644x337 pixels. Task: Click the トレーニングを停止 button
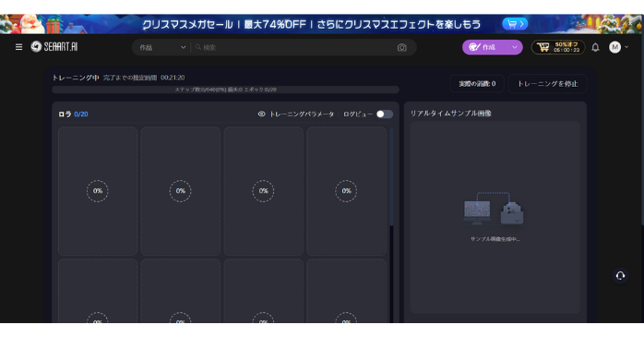[x=547, y=84]
